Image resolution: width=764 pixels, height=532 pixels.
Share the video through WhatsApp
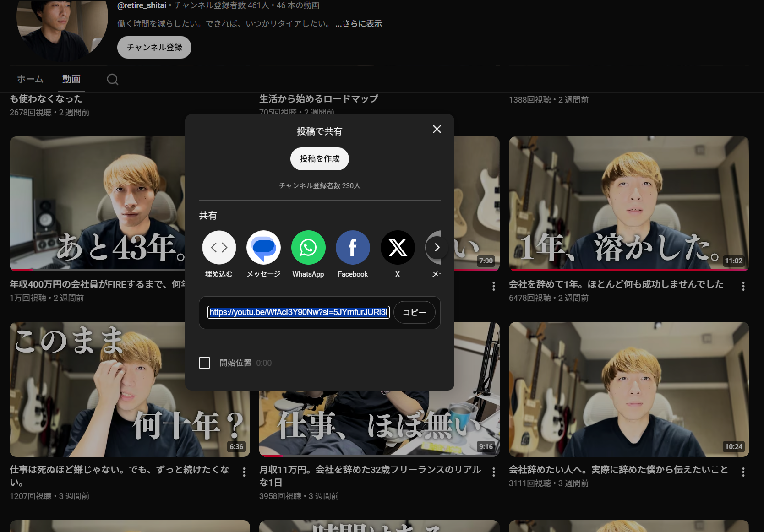click(x=308, y=247)
